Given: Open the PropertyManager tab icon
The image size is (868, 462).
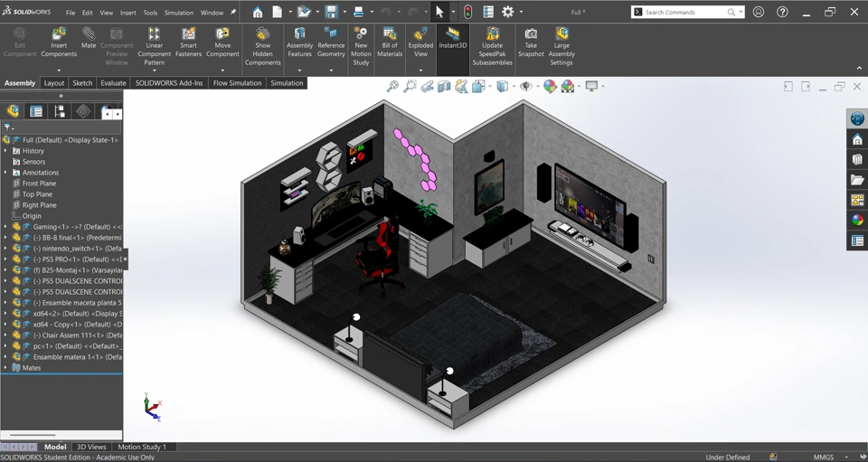Looking at the screenshot, I should [36, 111].
